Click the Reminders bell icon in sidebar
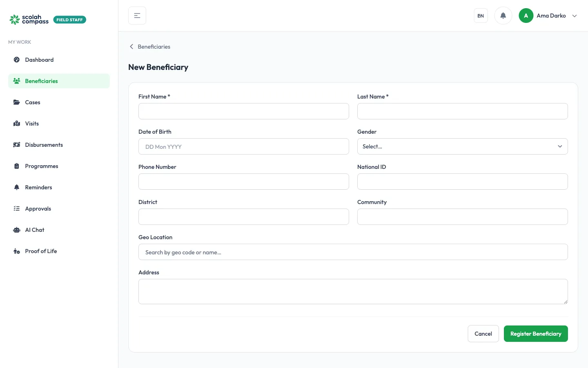The height and width of the screenshot is (368, 588). (17, 187)
